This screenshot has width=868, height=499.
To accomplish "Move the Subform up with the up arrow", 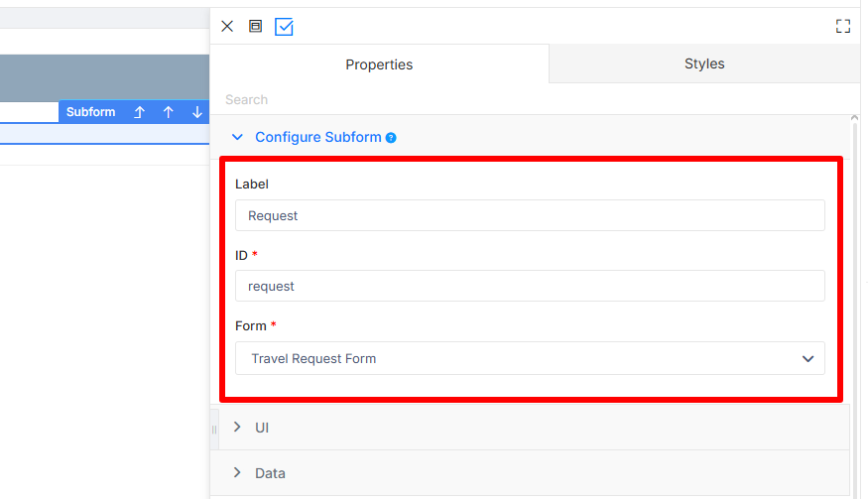I will (169, 112).
